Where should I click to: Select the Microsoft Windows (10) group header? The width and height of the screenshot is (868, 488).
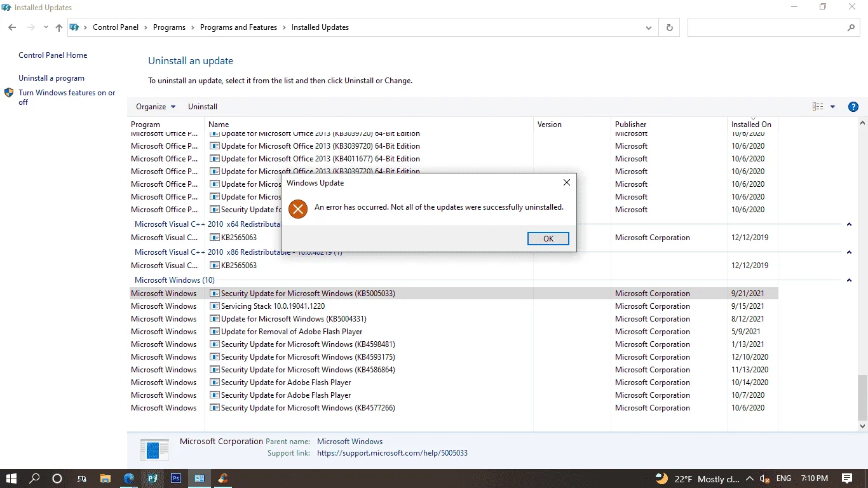[x=175, y=280]
